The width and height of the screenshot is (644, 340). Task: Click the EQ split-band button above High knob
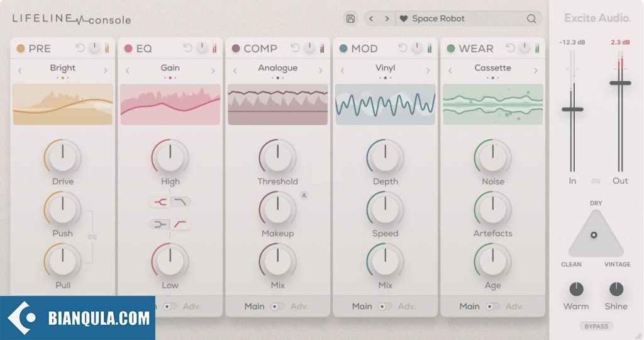160,202
